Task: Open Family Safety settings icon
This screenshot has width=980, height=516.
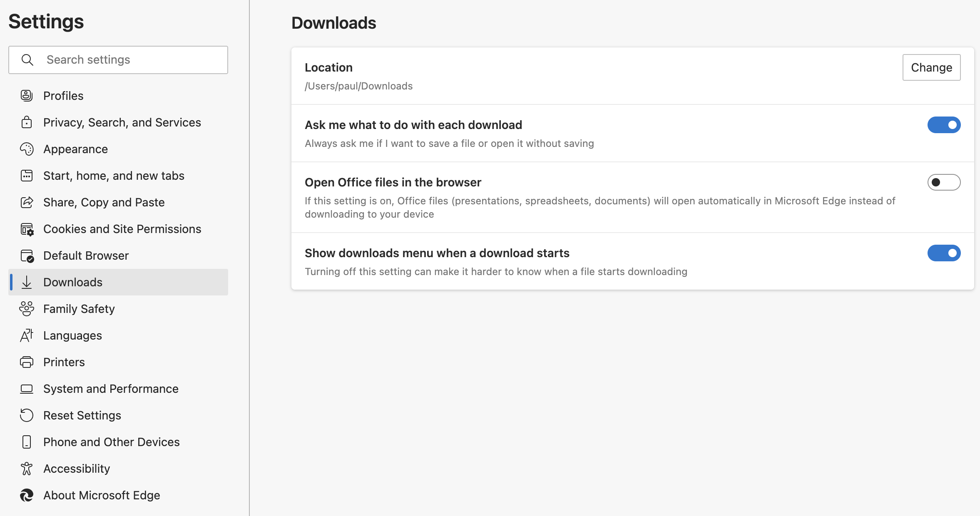Action: pyautogui.click(x=27, y=309)
